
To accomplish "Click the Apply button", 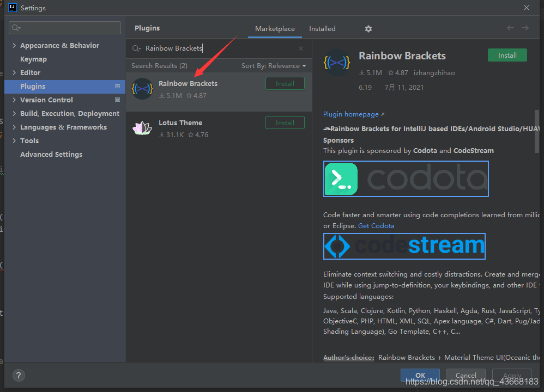I will pos(512,375).
